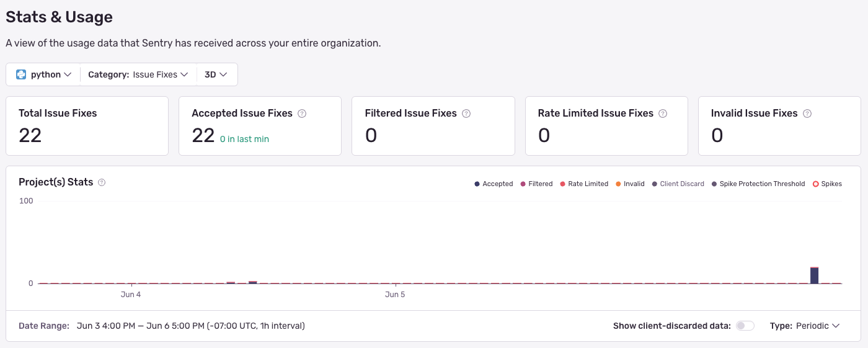Open the 3D time range dropdown
The height and width of the screenshot is (348, 868).
[216, 74]
